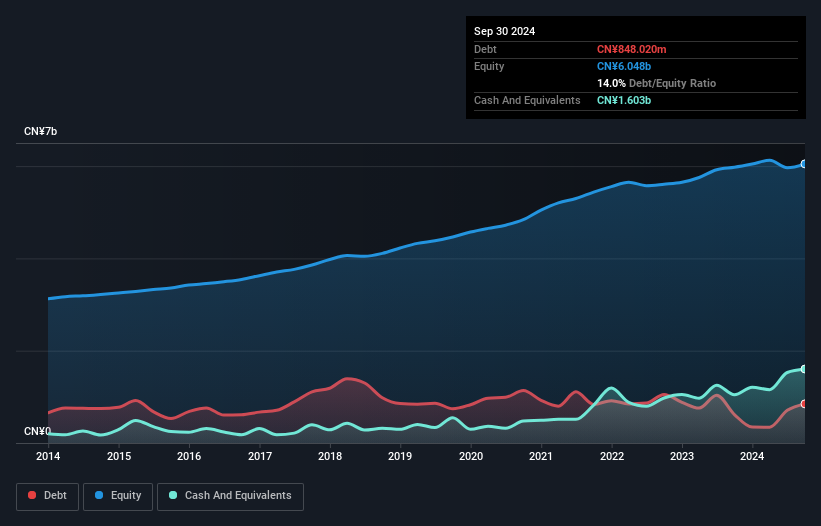Click the CN¥6.048b equity value in tooltip

click(626, 66)
